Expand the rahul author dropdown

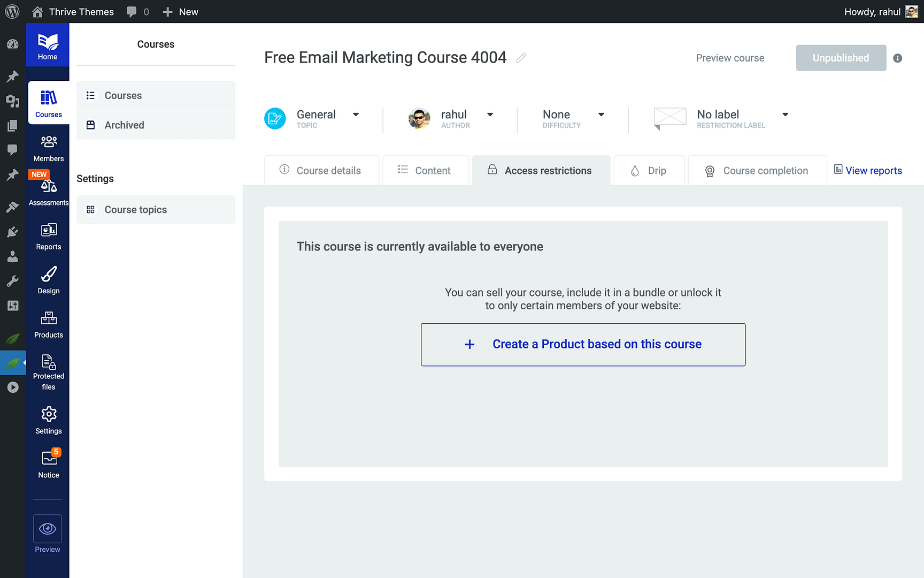coord(490,115)
